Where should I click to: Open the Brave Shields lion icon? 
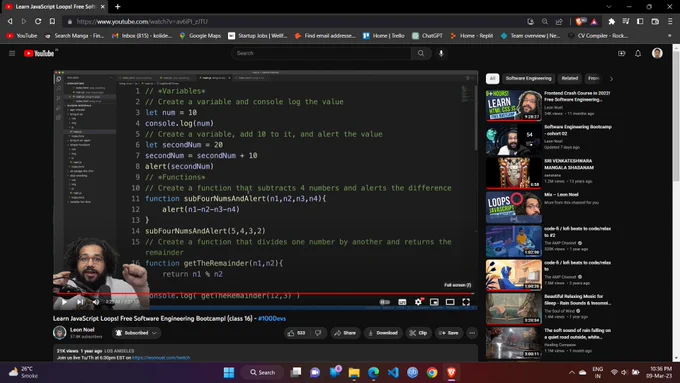[579, 21]
